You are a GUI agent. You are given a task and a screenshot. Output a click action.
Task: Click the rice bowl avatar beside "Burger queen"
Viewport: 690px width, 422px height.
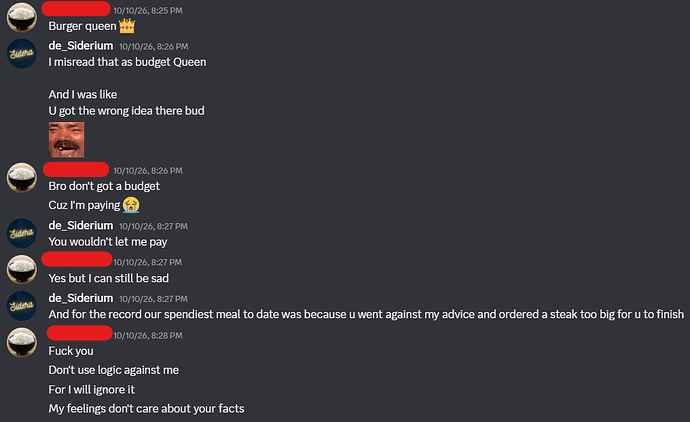tap(22, 18)
